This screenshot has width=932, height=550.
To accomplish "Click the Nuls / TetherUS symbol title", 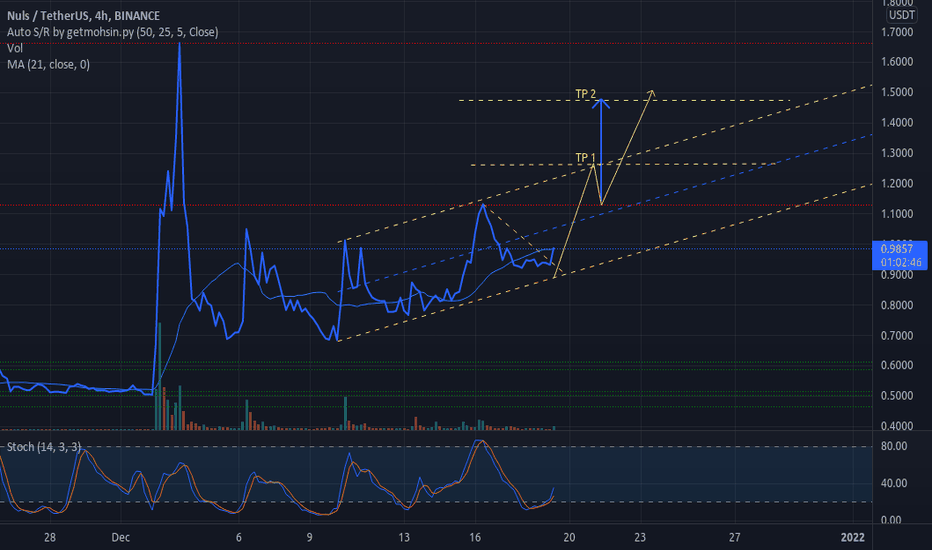I will [83, 16].
